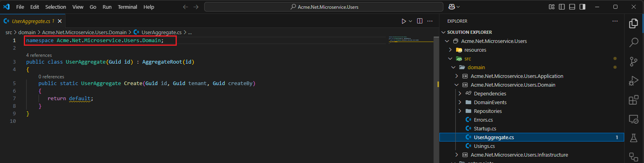Open the Help menu
The width and height of the screenshot is (644, 163).
[x=149, y=7]
